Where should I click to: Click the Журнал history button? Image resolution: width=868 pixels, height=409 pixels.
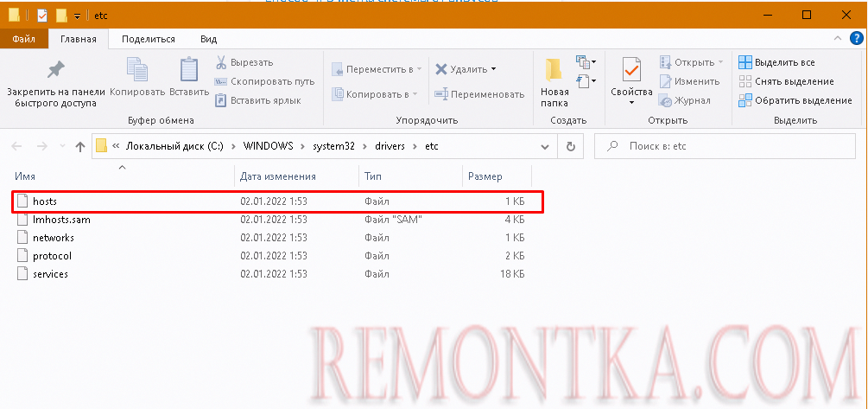684,100
